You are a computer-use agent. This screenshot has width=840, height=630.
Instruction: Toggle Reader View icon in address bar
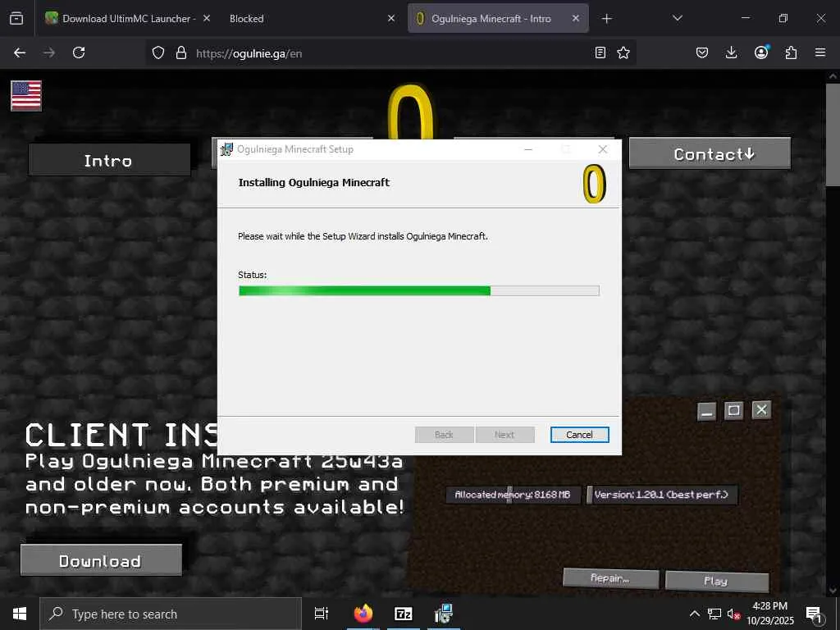[600, 52]
